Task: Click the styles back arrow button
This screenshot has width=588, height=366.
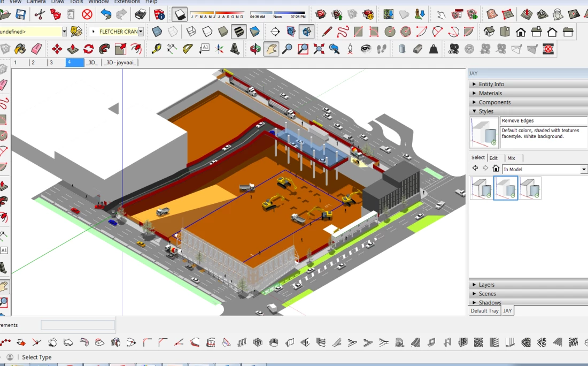Action: pyautogui.click(x=475, y=169)
